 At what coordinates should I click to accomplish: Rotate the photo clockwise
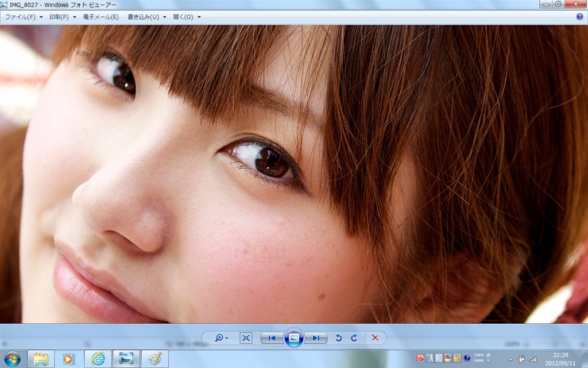[354, 338]
